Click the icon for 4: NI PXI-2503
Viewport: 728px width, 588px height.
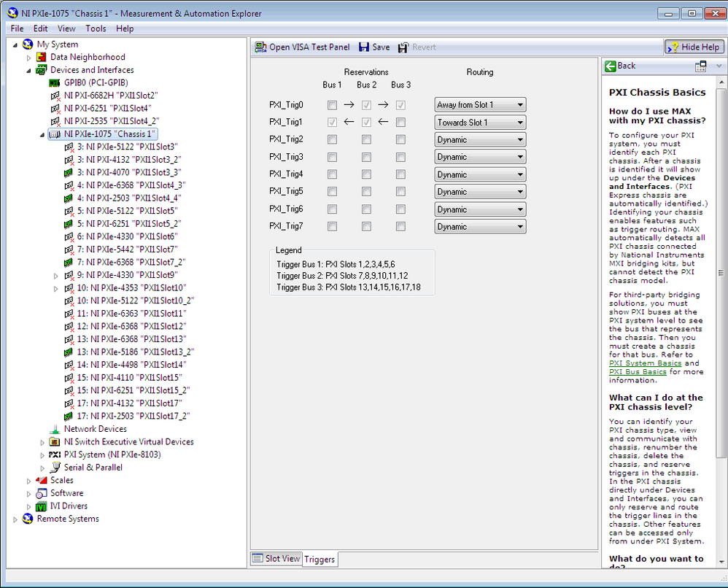pyautogui.click(x=69, y=198)
